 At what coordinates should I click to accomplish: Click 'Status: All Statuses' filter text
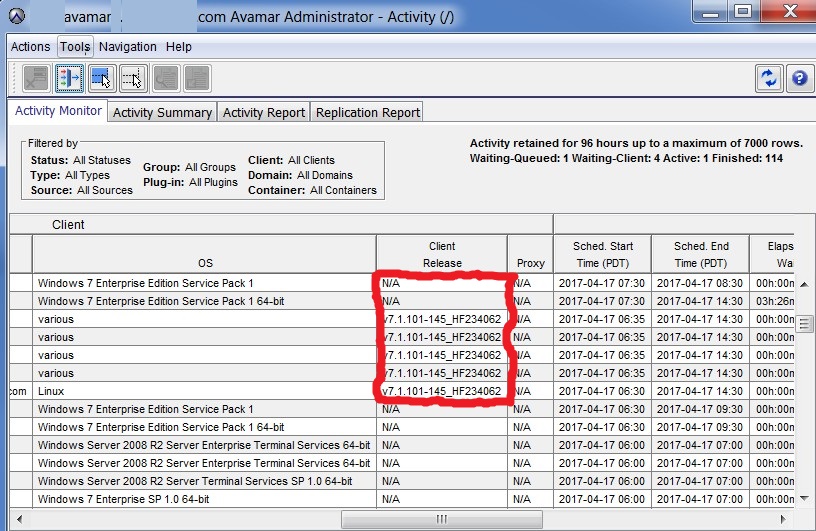[x=81, y=160]
